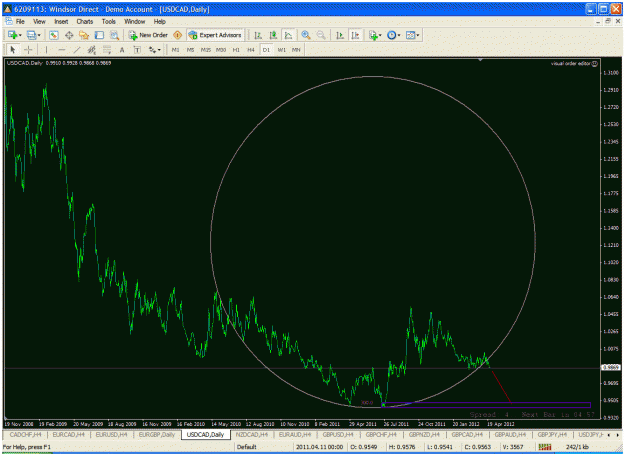Toggle Chart Shift button
The height and width of the screenshot is (454, 625).
tap(355, 35)
